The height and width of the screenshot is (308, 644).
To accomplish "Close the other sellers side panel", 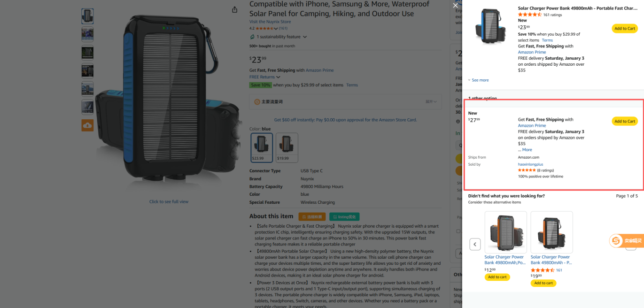I will (455, 6).
